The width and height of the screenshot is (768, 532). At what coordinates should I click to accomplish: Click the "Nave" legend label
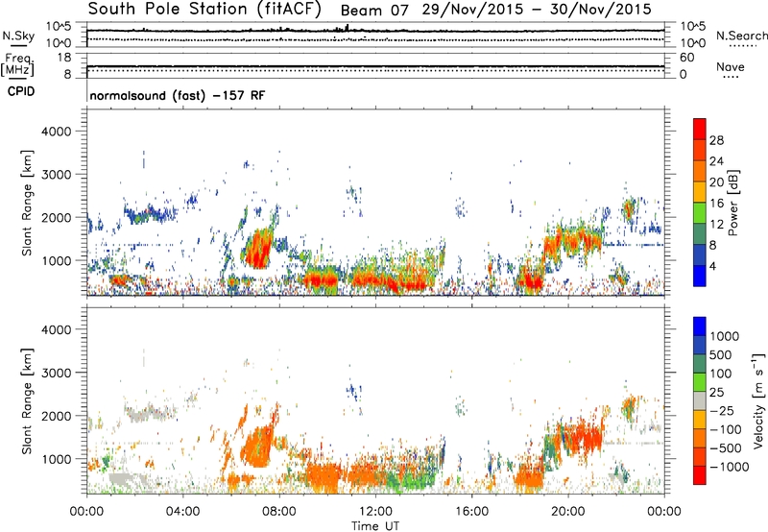[x=731, y=66]
